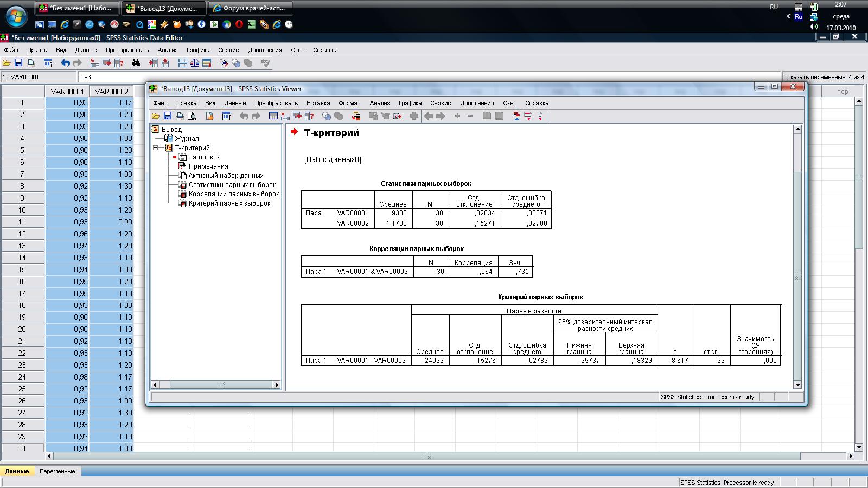Click the VAR00002 column header
Screen dimensions: 868x488
point(111,92)
